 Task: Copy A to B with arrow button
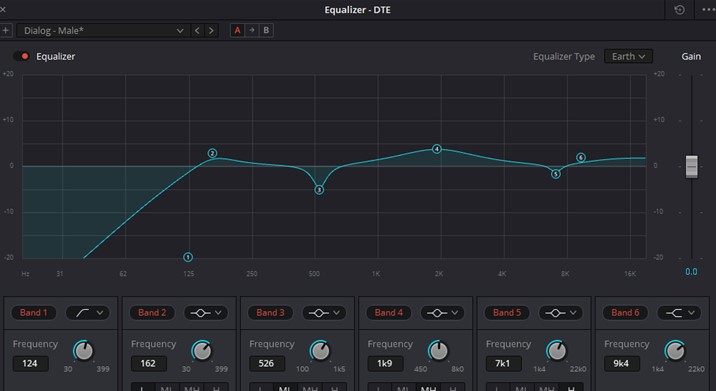point(252,31)
